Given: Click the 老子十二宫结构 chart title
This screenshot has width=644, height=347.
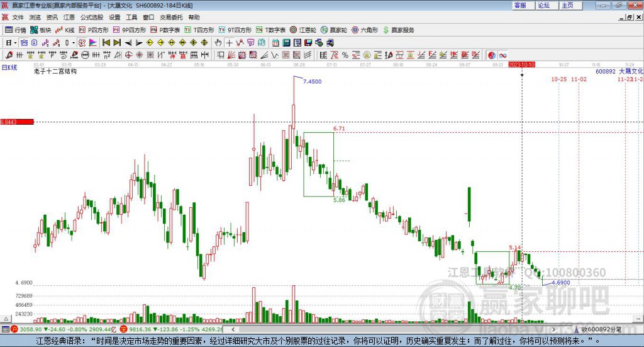Looking at the screenshot, I should [x=55, y=72].
